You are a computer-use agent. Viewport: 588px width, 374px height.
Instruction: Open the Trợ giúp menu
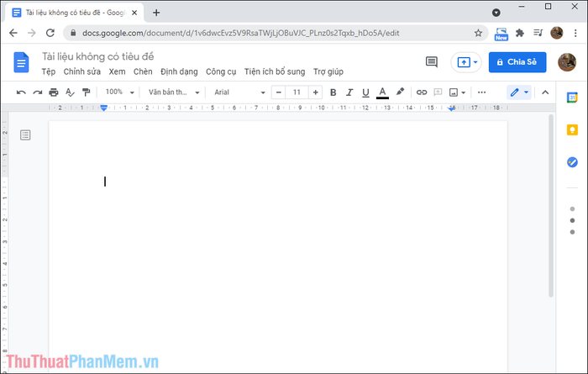coord(328,71)
